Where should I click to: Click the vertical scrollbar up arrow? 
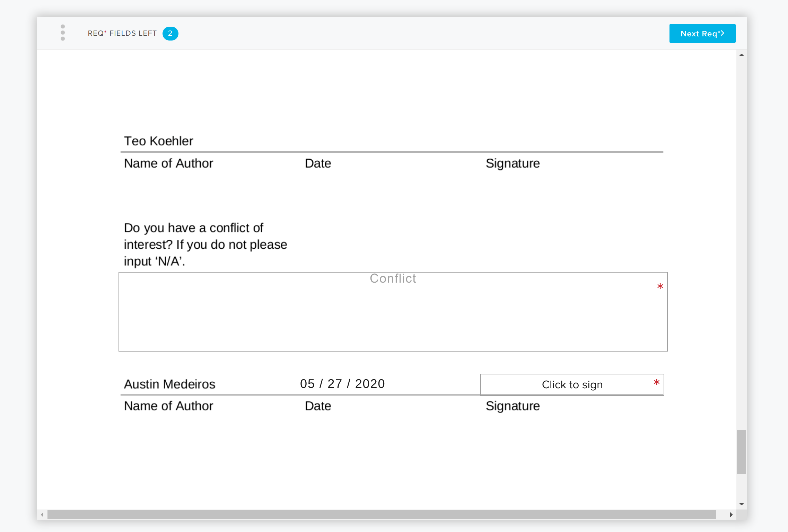pos(741,55)
